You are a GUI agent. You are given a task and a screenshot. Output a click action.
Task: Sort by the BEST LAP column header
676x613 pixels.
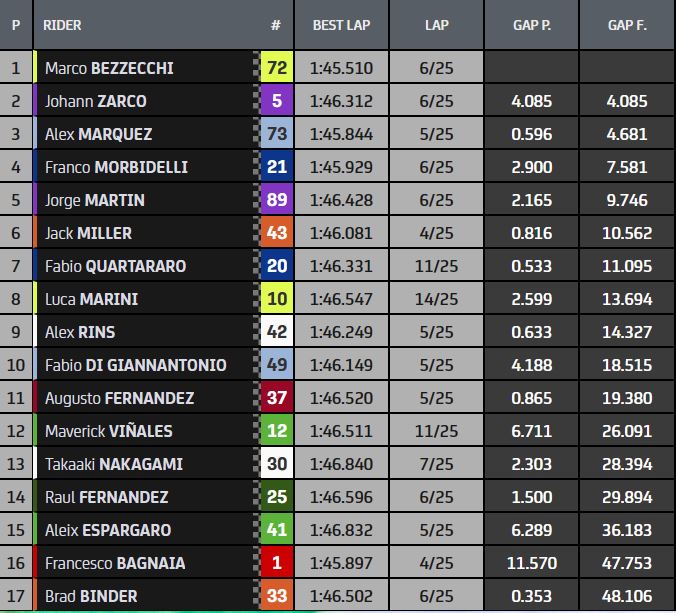pos(341,25)
